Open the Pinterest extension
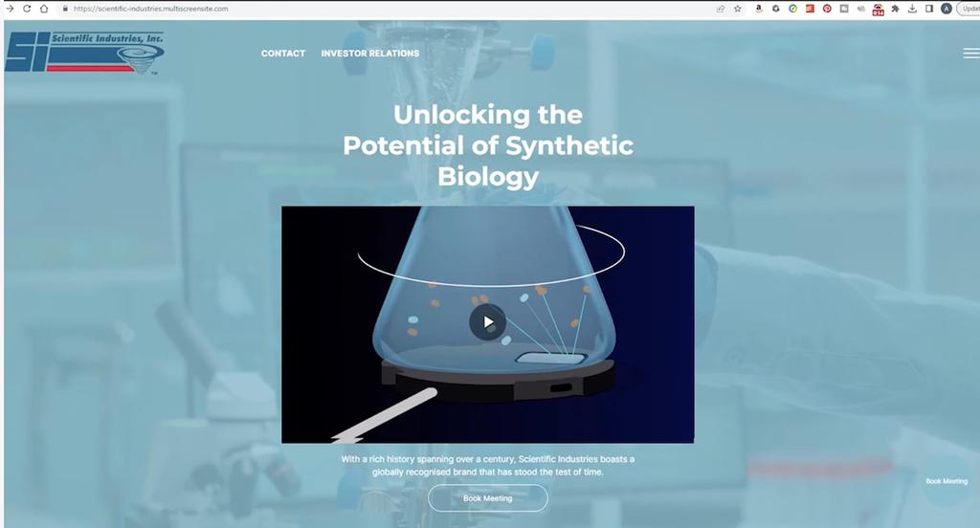Viewport: 980px width, 528px height. coord(827,9)
